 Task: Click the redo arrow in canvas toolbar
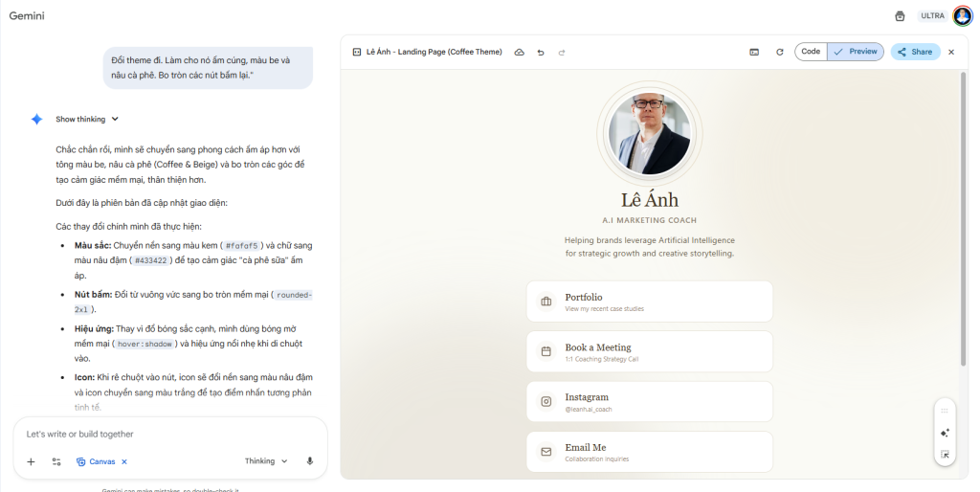[x=562, y=52]
